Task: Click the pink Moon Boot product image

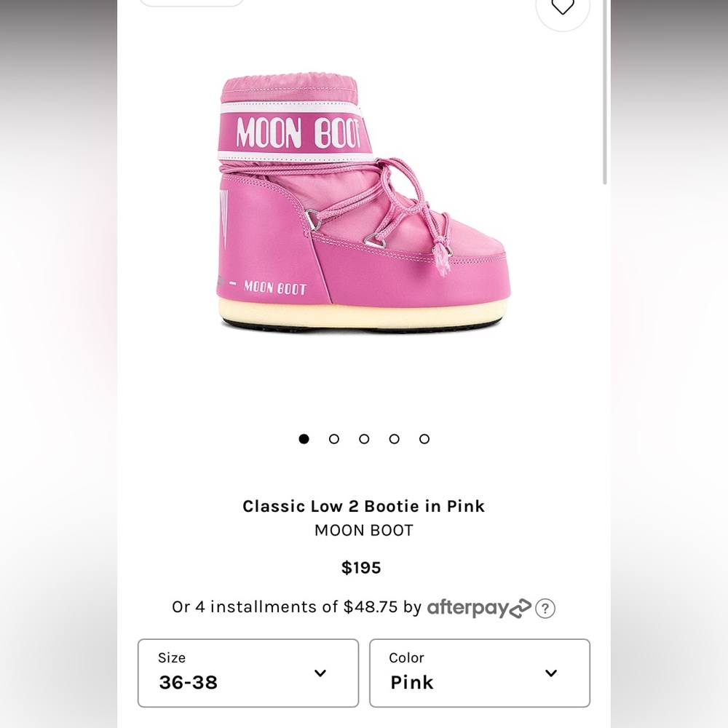Action: pyautogui.click(x=364, y=204)
